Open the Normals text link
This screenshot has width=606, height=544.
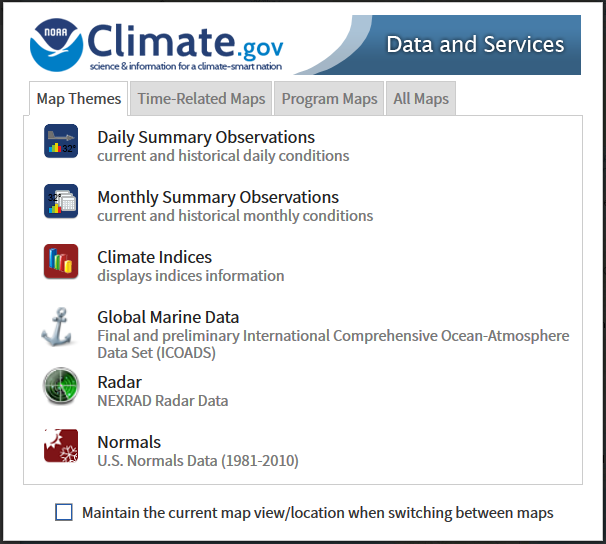128,442
